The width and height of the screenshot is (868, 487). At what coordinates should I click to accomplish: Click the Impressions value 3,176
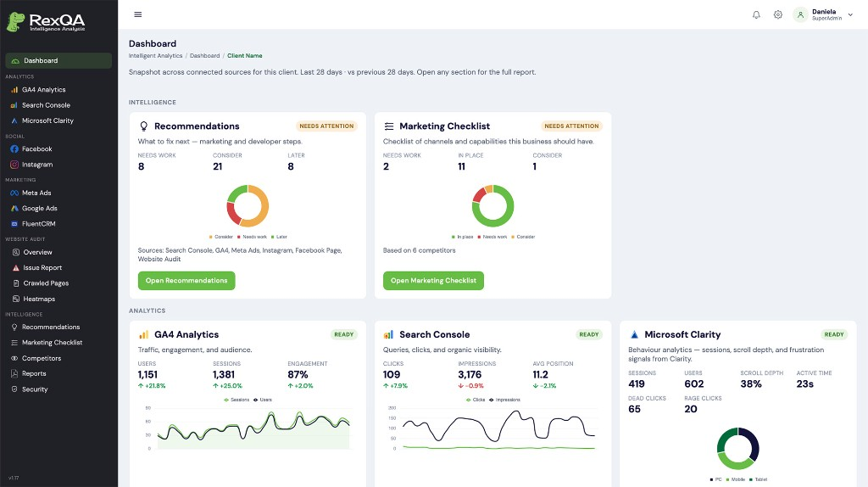pos(470,374)
